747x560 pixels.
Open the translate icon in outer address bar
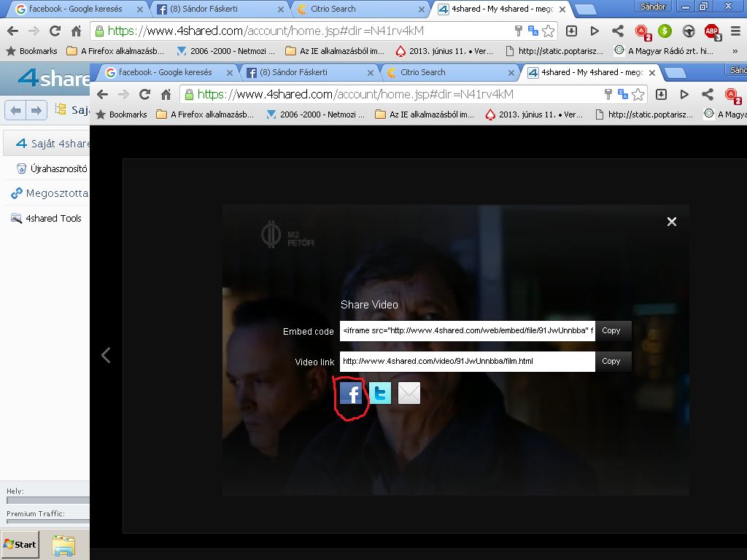pos(533,31)
